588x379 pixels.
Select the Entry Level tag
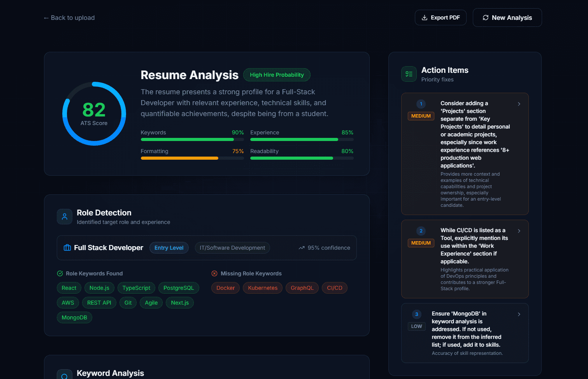coord(169,248)
